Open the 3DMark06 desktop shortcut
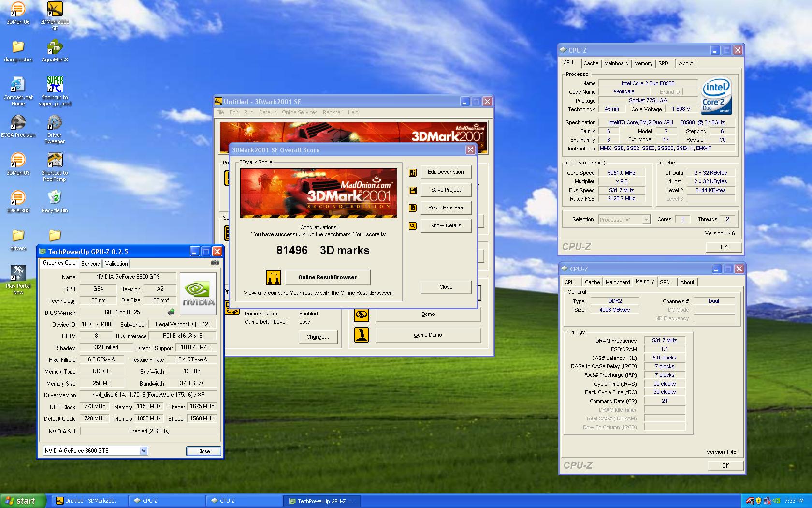The height and width of the screenshot is (508, 812). [18, 13]
